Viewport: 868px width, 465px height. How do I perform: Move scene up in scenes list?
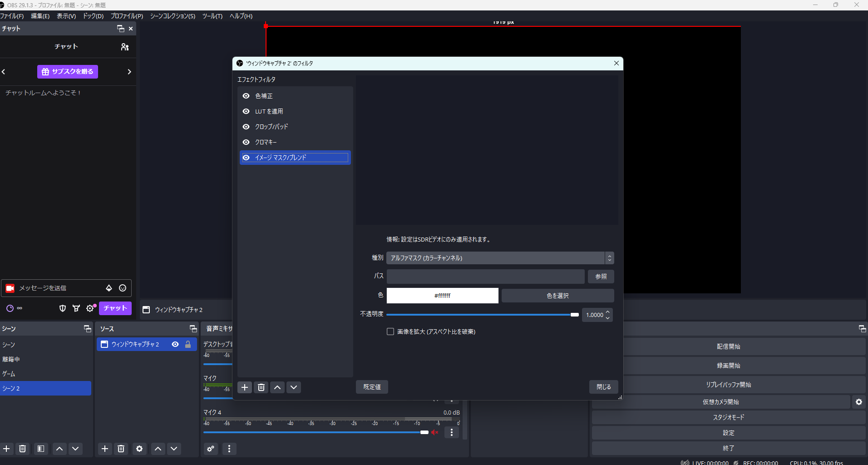(59, 449)
